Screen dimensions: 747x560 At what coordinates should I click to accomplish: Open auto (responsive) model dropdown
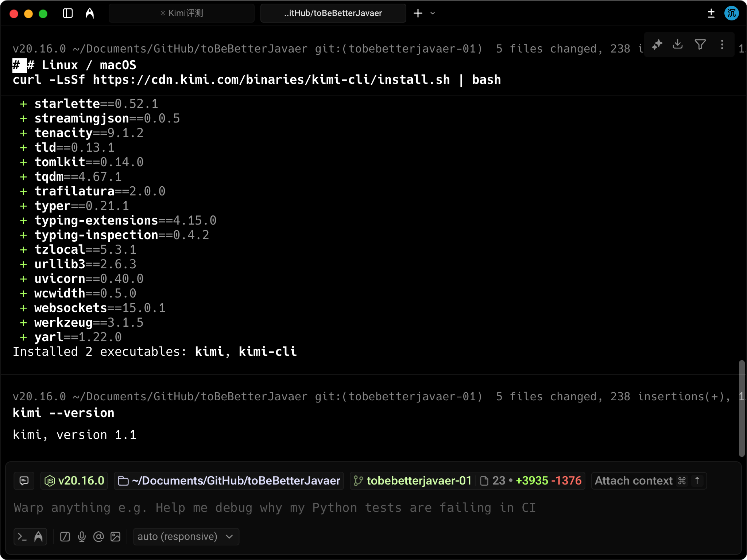[186, 537]
